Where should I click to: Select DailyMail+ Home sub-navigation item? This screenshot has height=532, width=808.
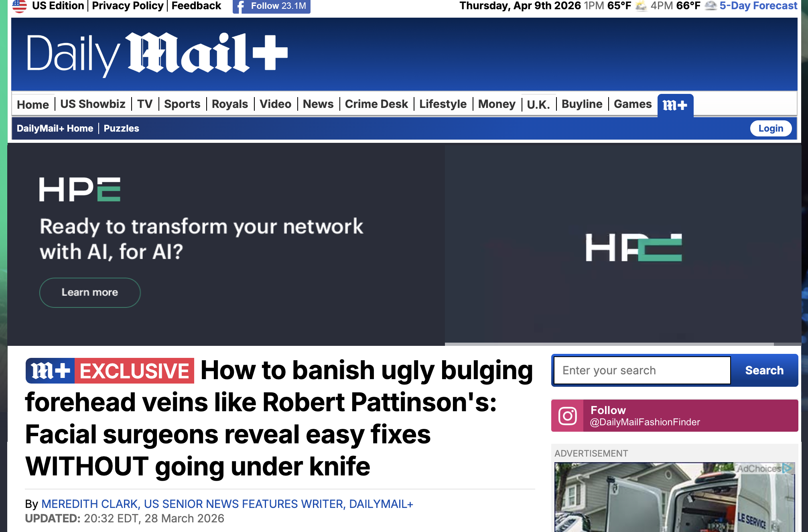coord(55,128)
